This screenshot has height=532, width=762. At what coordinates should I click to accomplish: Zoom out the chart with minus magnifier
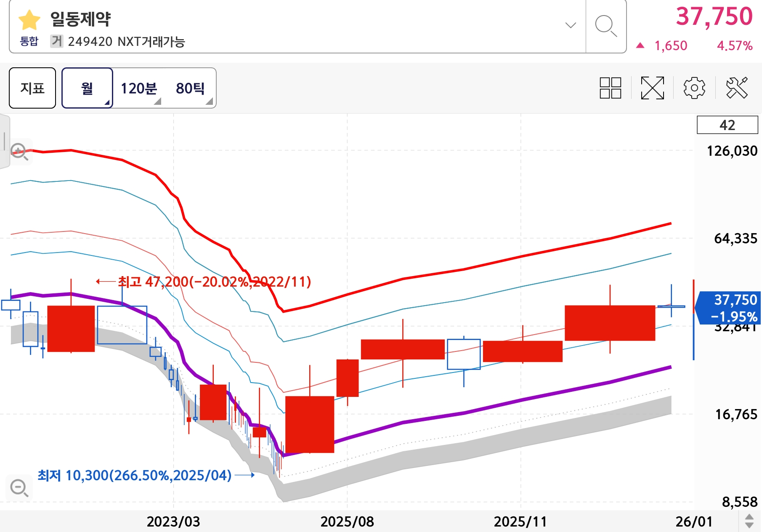(x=19, y=488)
